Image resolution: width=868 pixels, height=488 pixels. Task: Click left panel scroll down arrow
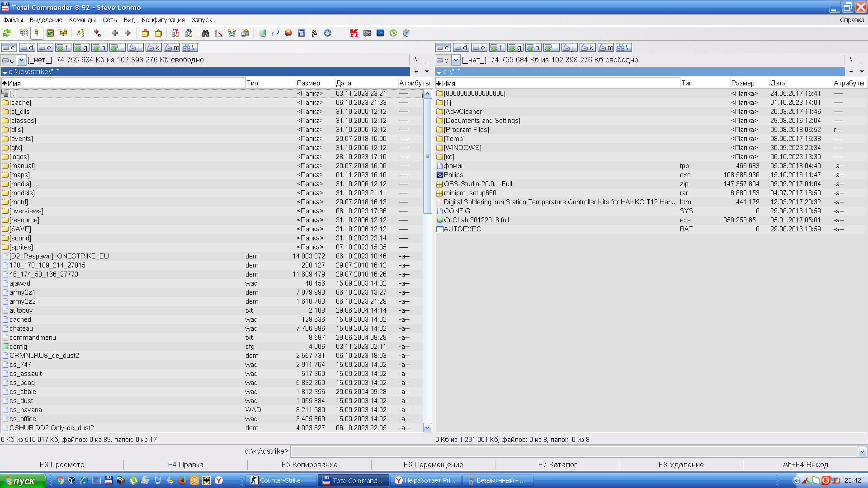[428, 427]
